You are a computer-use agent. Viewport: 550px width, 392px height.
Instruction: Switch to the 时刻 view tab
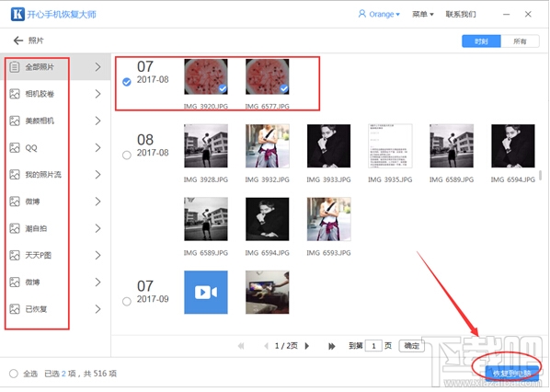click(x=481, y=41)
